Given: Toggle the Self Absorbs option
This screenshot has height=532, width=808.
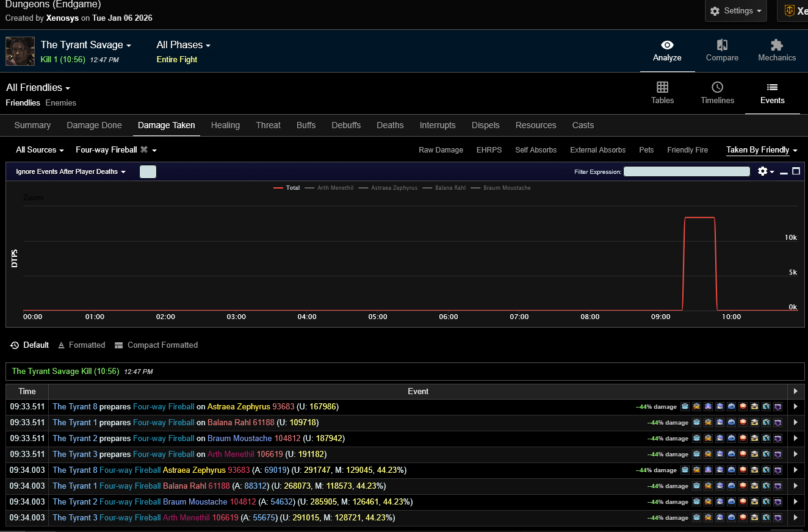Looking at the screenshot, I should (536, 150).
